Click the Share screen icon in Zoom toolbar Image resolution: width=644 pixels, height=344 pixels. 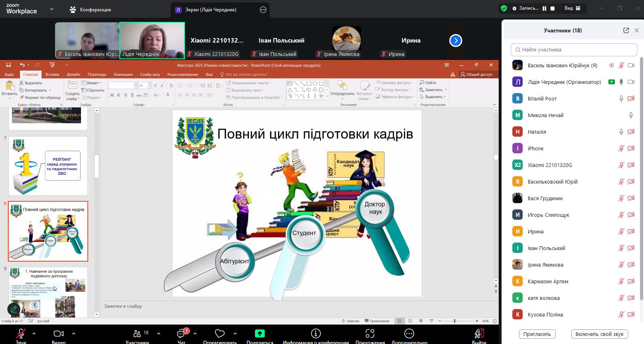259,333
